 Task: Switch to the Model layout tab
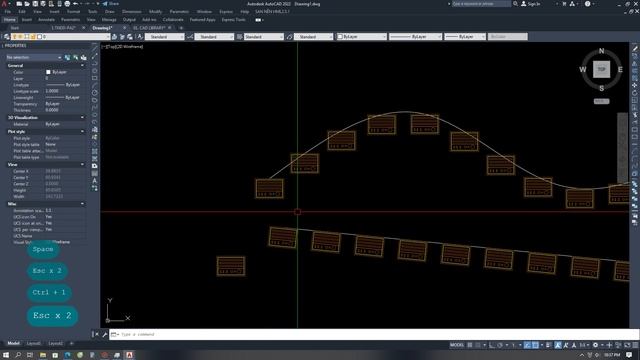13,343
